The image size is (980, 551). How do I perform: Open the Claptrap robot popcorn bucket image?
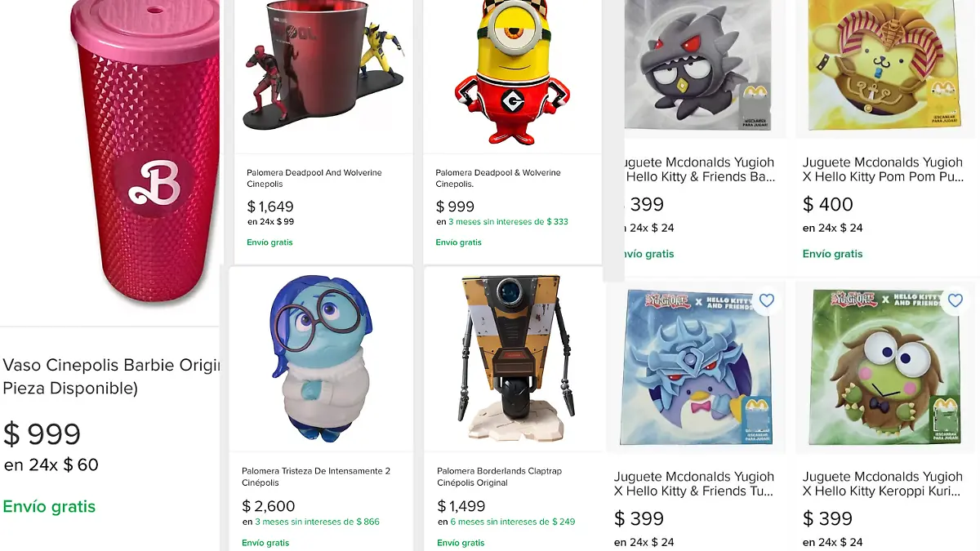513,359
